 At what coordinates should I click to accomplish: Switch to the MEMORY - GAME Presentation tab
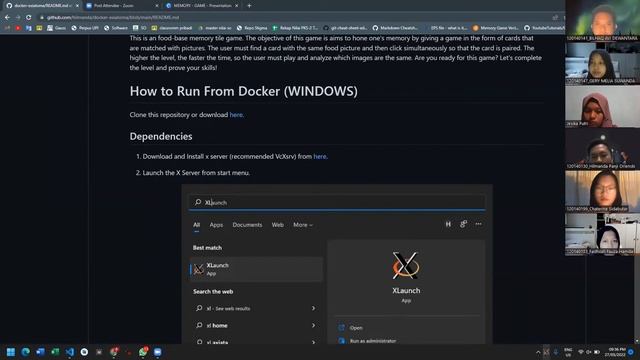coord(202,6)
